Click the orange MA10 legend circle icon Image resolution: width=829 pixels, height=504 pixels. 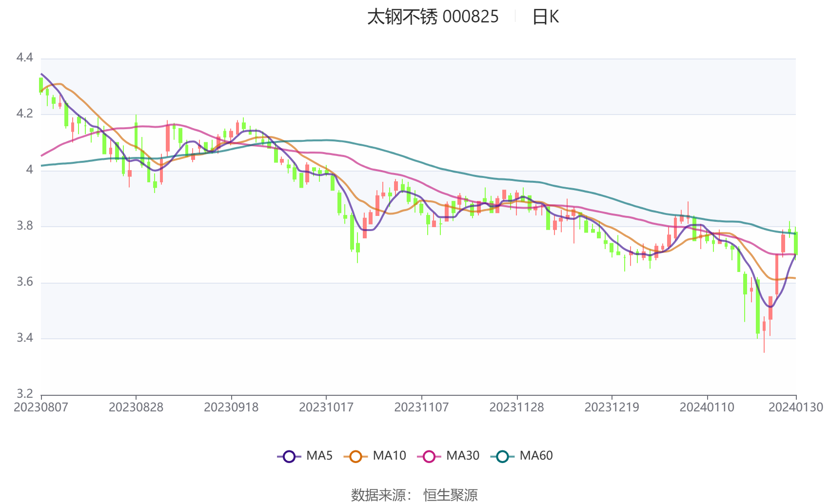coord(355,456)
